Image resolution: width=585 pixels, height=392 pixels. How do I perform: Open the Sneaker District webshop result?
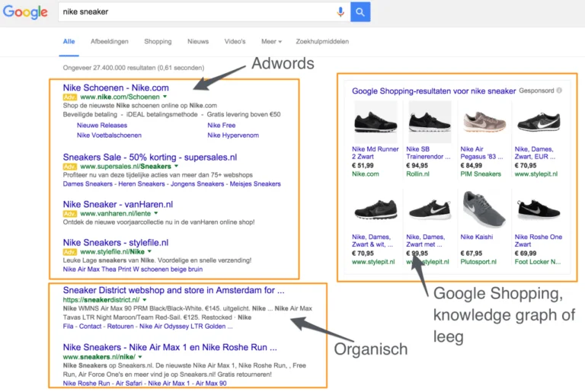pos(174,290)
